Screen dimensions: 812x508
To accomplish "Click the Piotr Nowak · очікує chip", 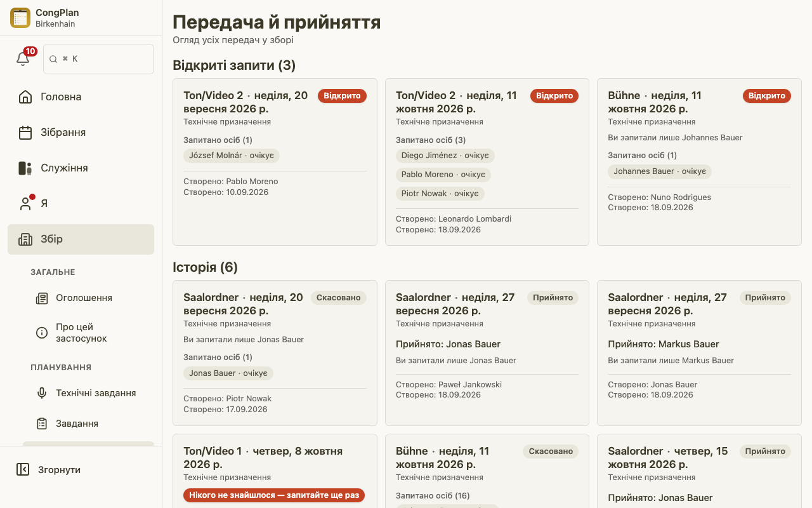I will [440, 194].
